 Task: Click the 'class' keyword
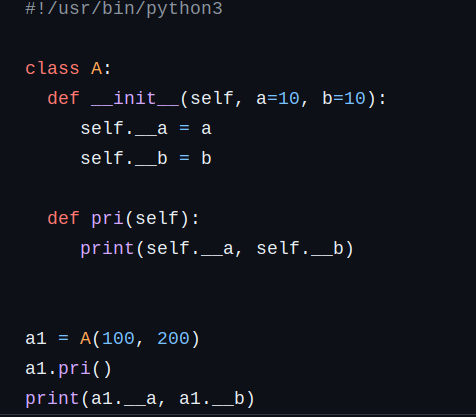(x=52, y=68)
